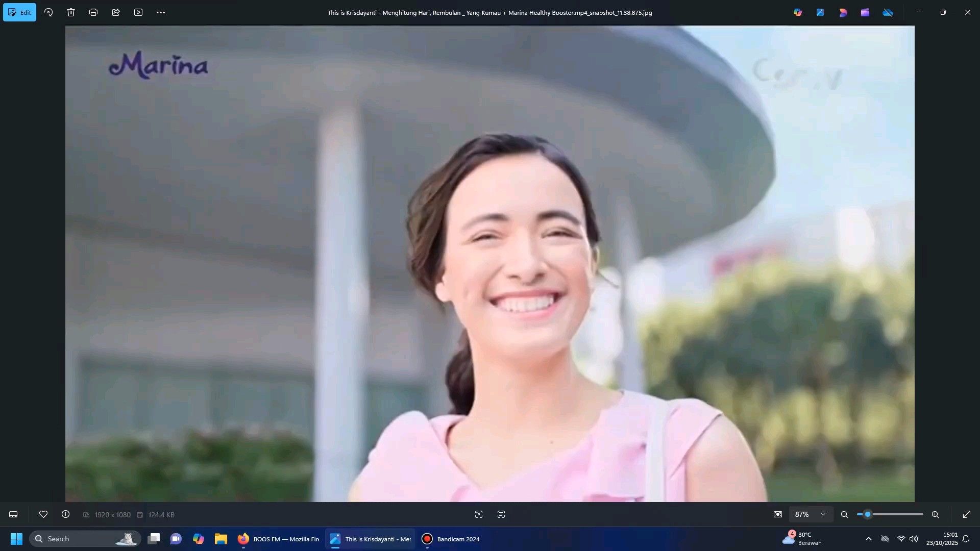980x551 pixels.
Task: Open Microsoft Designer from title bar
Action: pyautogui.click(x=843, y=12)
